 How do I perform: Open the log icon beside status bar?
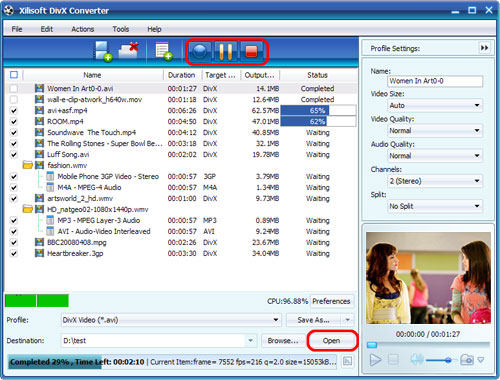pos(347,361)
